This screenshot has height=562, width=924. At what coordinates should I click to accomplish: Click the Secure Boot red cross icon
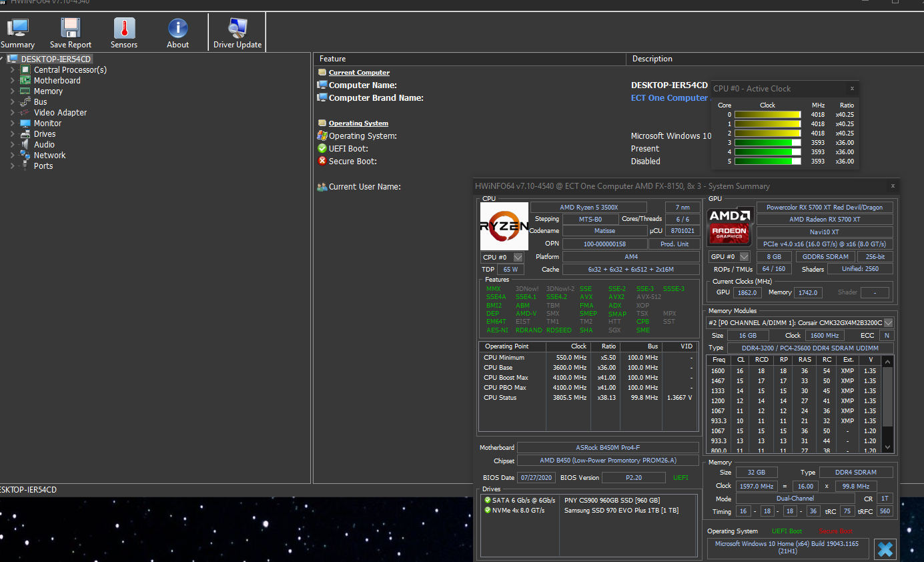[322, 161]
